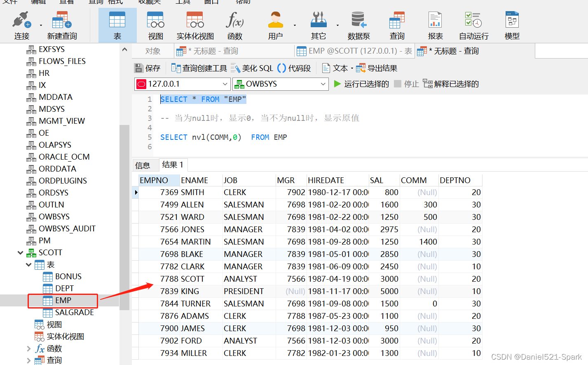Click 解释已选择的 explain selected
The image size is (588, 365).
[451, 84]
